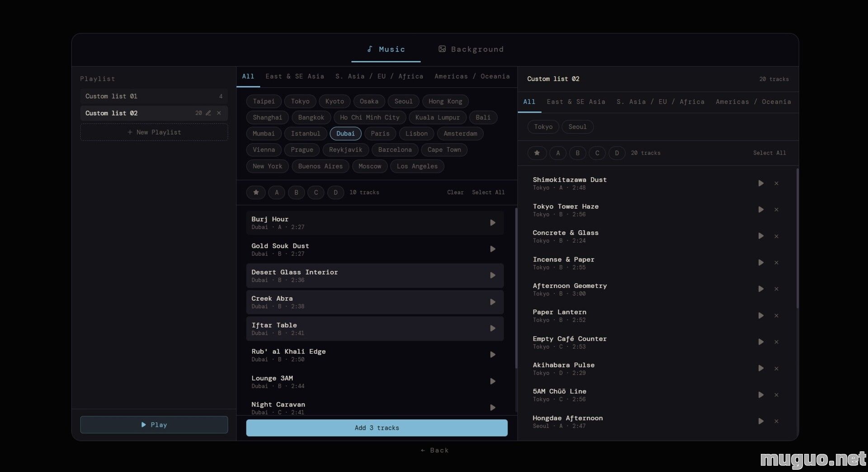Remove Concrete & Glass from playlist
868x472 pixels.
pos(776,236)
